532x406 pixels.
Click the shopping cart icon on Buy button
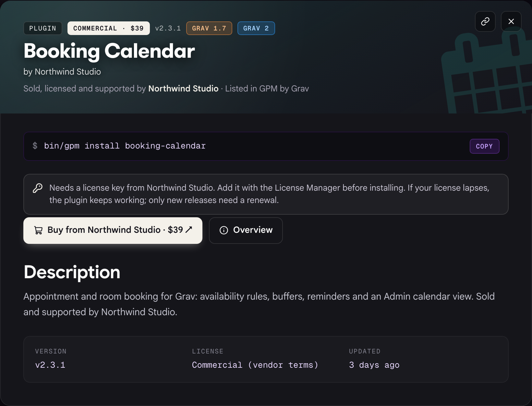tap(38, 230)
